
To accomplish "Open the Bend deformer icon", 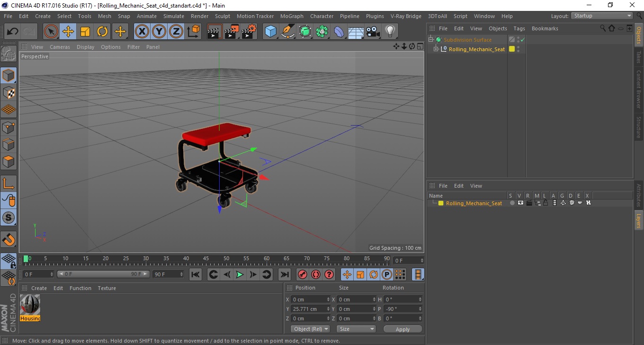I will pyautogui.click(x=339, y=32).
